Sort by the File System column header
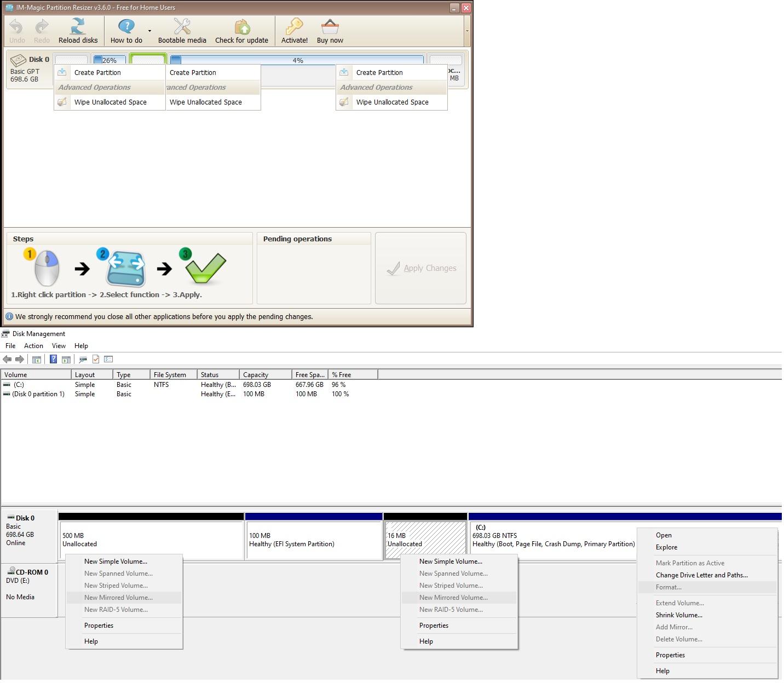The height and width of the screenshot is (683, 784). coord(174,375)
